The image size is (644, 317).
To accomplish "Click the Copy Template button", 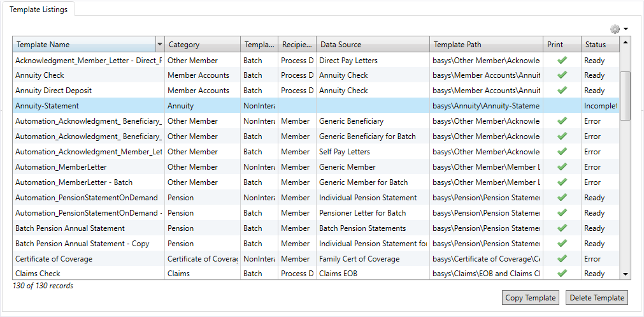I will tap(530, 298).
